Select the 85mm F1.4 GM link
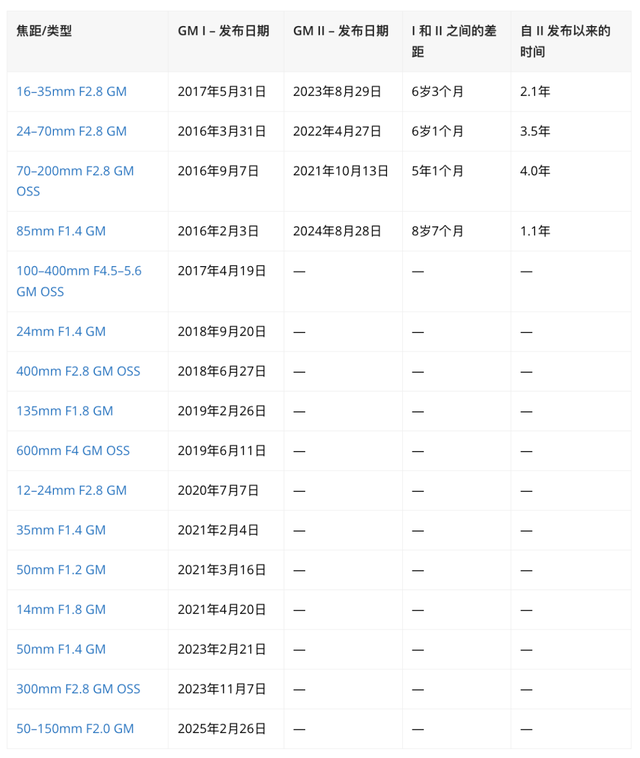Image resolution: width=640 pixels, height=758 pixels. click(61, 231)
